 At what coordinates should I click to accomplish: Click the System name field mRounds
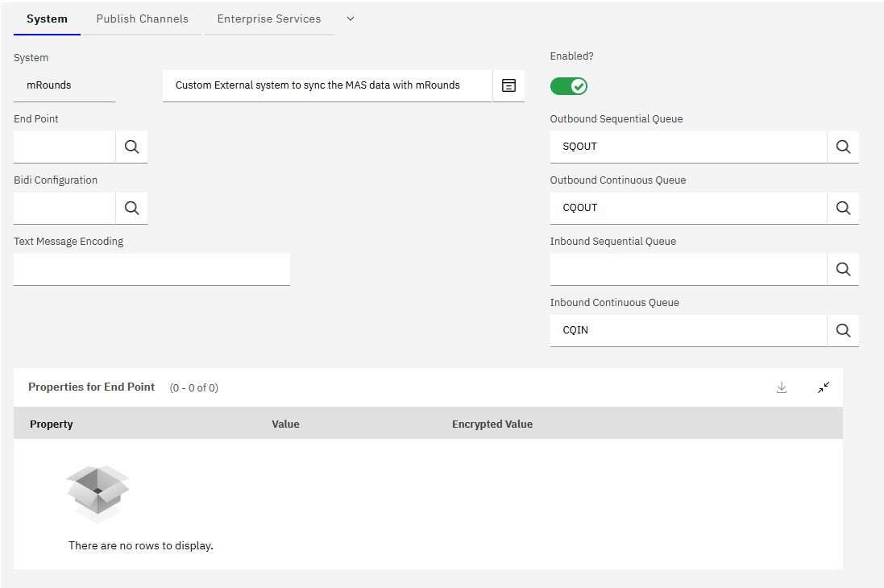(x=64, y=85)
